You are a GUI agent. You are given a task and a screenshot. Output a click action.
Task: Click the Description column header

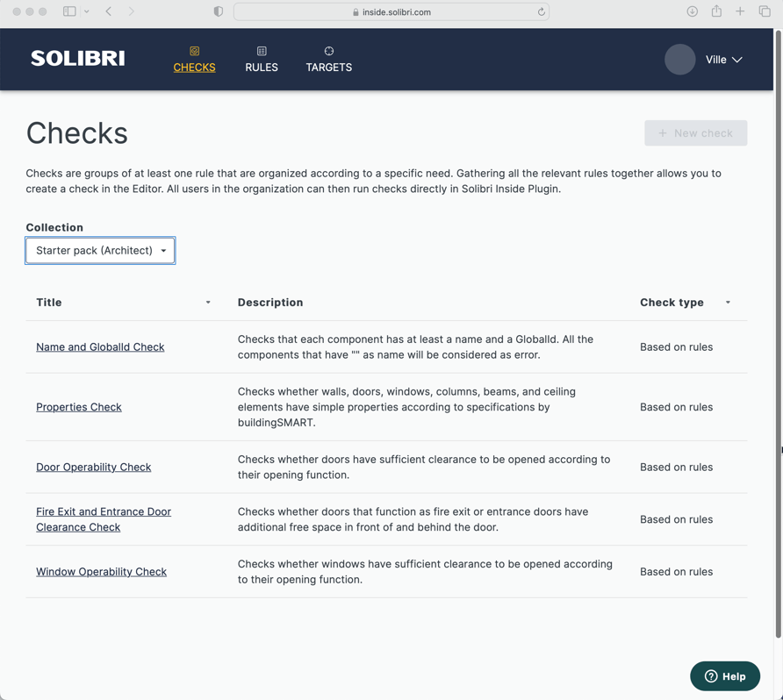(x=270, y=303)
